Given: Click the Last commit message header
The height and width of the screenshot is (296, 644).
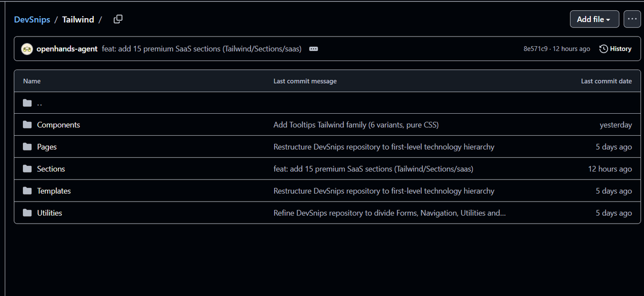Looking at the screenshot, I should coord(305,81).
